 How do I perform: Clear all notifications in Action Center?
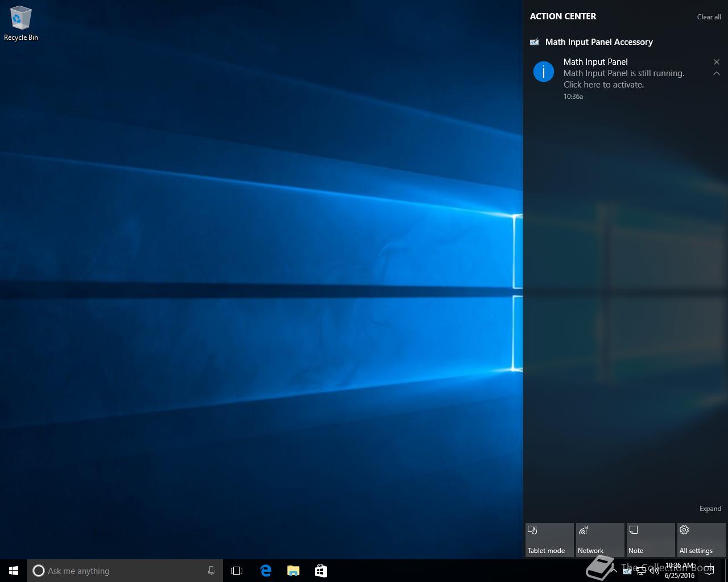point(709,17)
